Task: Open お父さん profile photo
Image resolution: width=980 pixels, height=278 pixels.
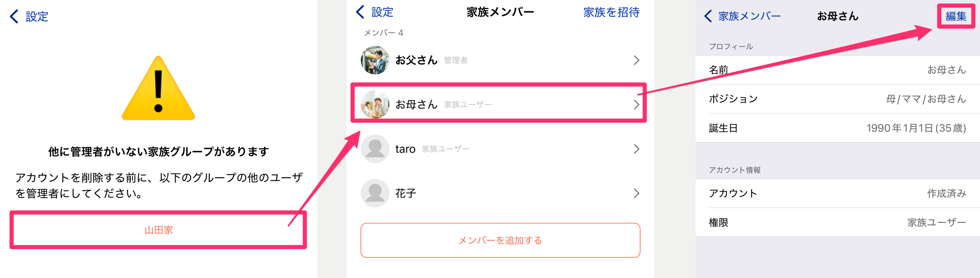Action: tap(375, 60)
